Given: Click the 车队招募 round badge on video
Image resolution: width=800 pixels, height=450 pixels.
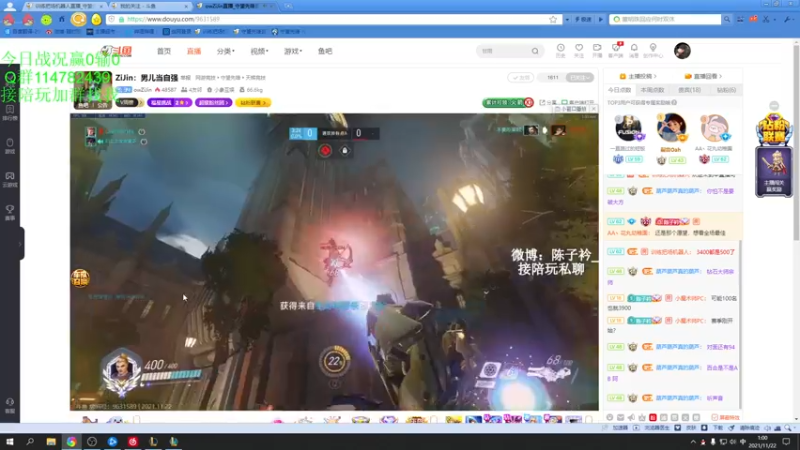Looking at the screenshot, I should (x=80, y=278).
